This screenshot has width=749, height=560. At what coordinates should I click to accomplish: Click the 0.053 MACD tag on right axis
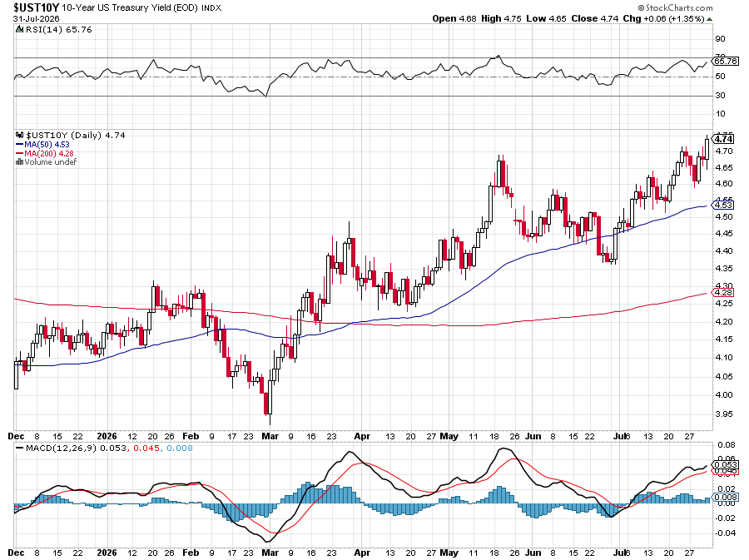coord(726,464)
